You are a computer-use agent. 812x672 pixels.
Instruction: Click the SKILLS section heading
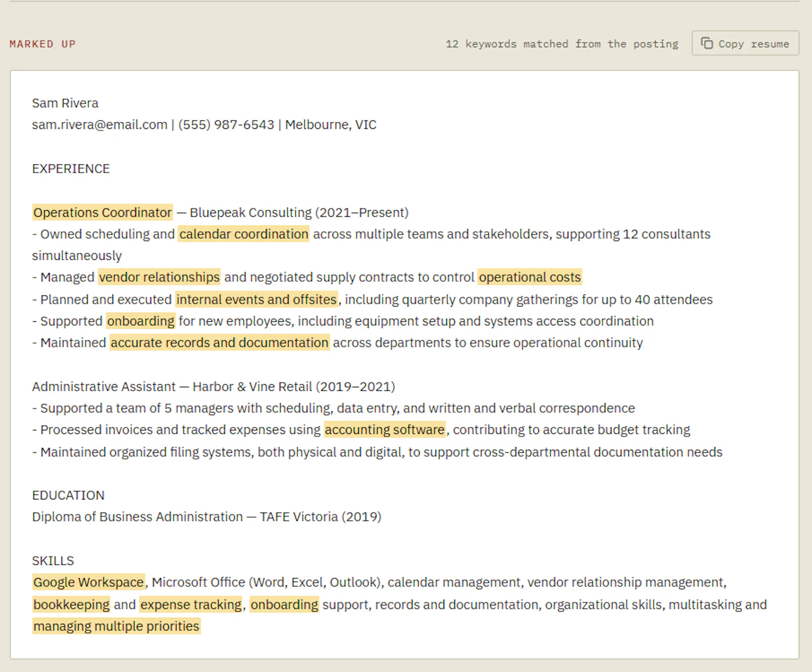53,561
